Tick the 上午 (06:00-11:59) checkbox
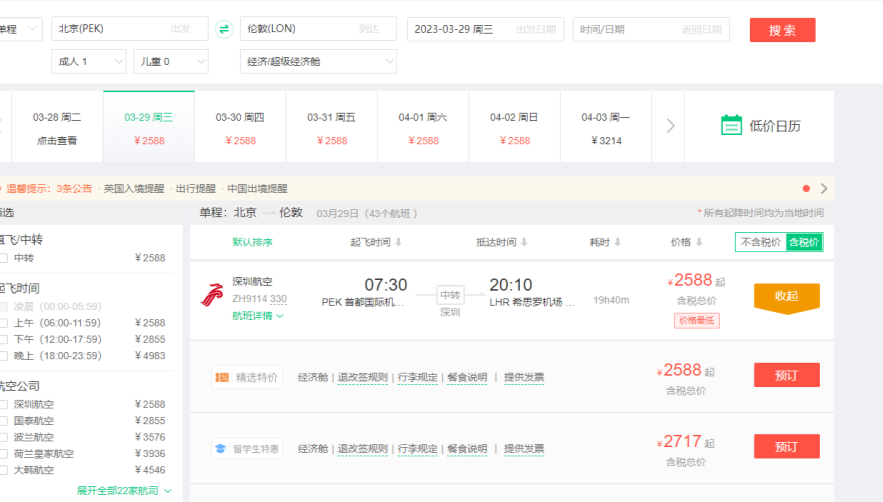883x502 pixels. [4, 323]
